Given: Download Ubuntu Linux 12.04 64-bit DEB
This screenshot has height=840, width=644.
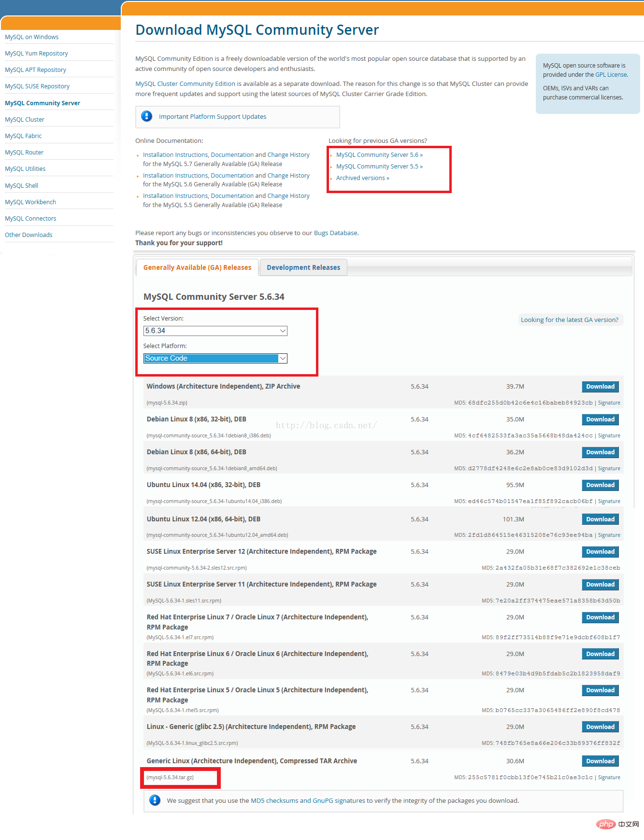Looking at the screenshot, I should pos(600,519).
